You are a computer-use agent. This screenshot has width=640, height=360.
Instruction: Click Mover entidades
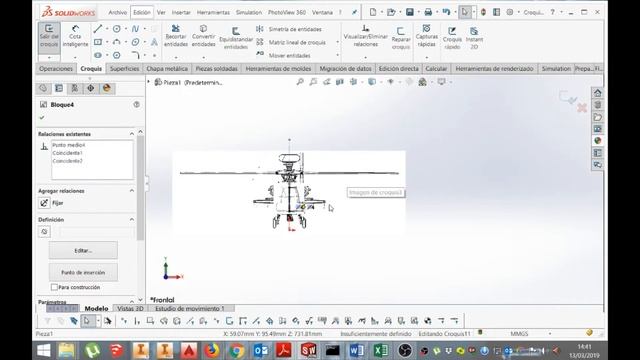point(284,56)
